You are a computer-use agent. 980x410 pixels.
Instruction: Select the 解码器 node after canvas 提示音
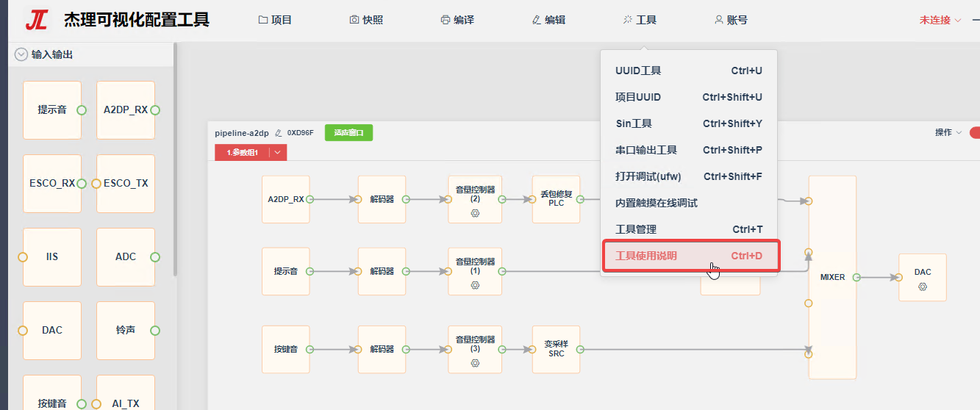(x=382, y=271)
